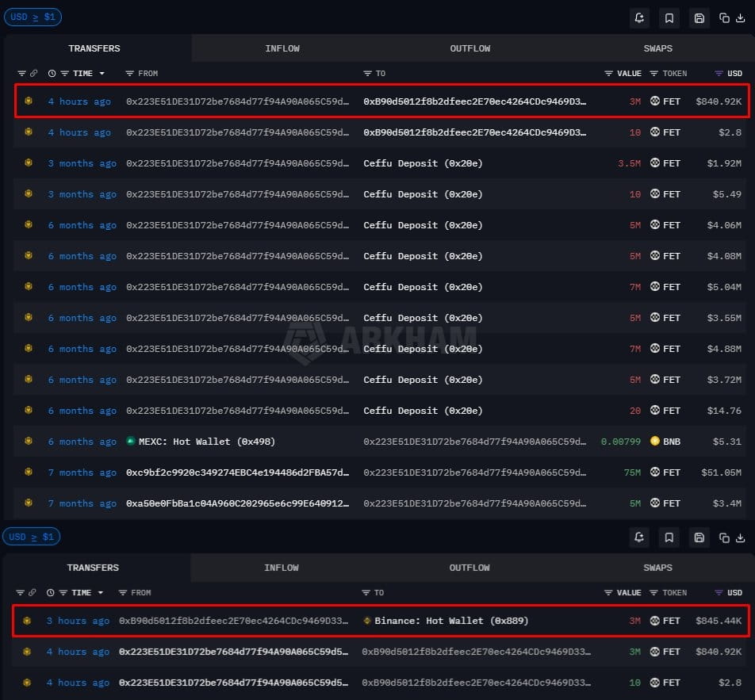
Task: Click the chain icon starting the $3.4M row
Action: click(29, 503)
